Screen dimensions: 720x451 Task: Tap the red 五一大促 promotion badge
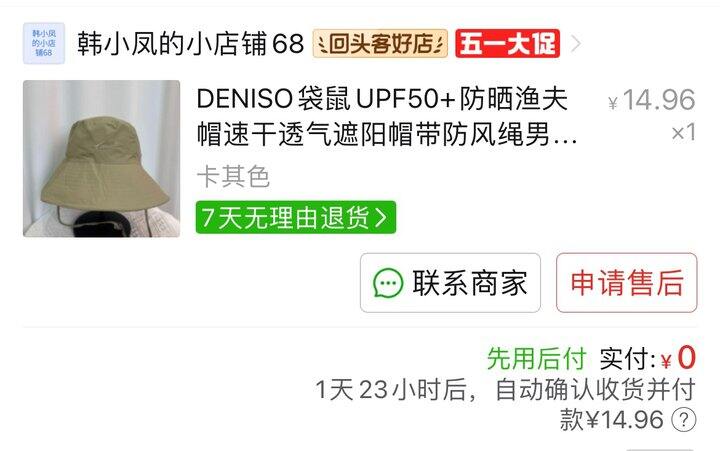507,44
